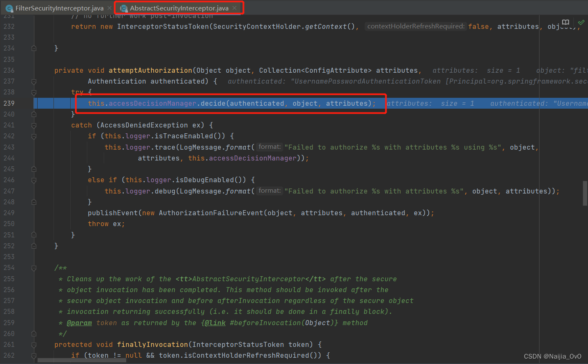Click line number 239 in gutter

pos(9,103)
